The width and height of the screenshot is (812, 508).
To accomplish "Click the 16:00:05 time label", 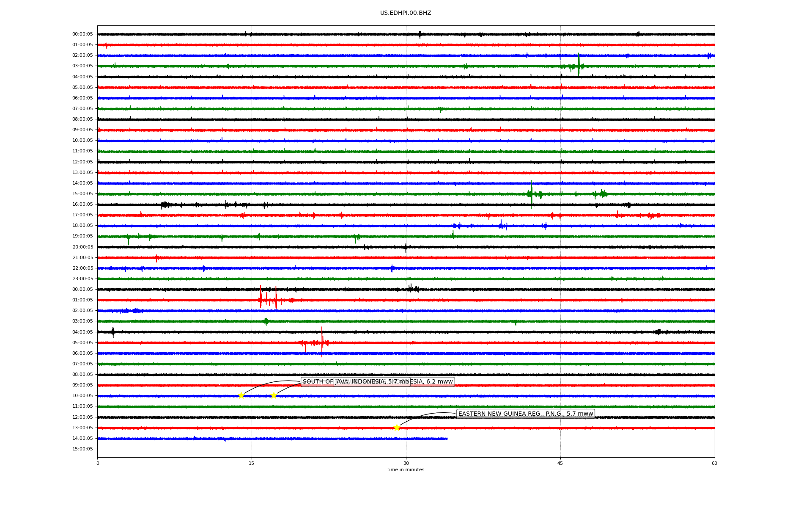I will [82, 204].
